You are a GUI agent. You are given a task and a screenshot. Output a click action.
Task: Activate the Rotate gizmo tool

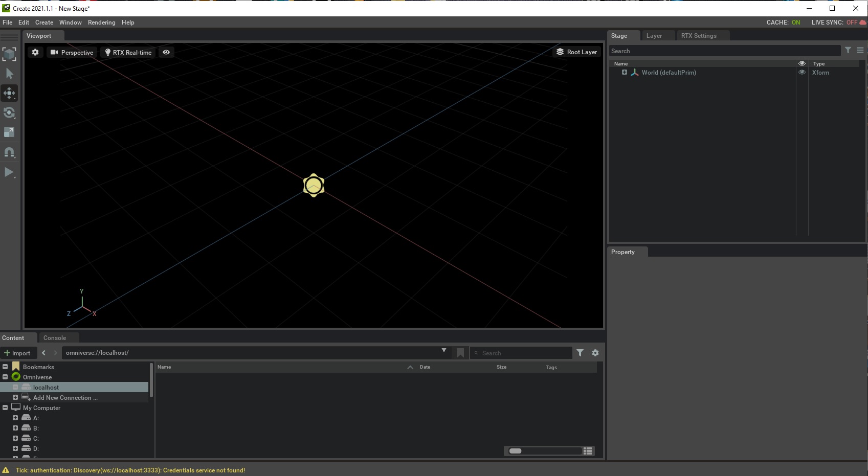[9, 112]
